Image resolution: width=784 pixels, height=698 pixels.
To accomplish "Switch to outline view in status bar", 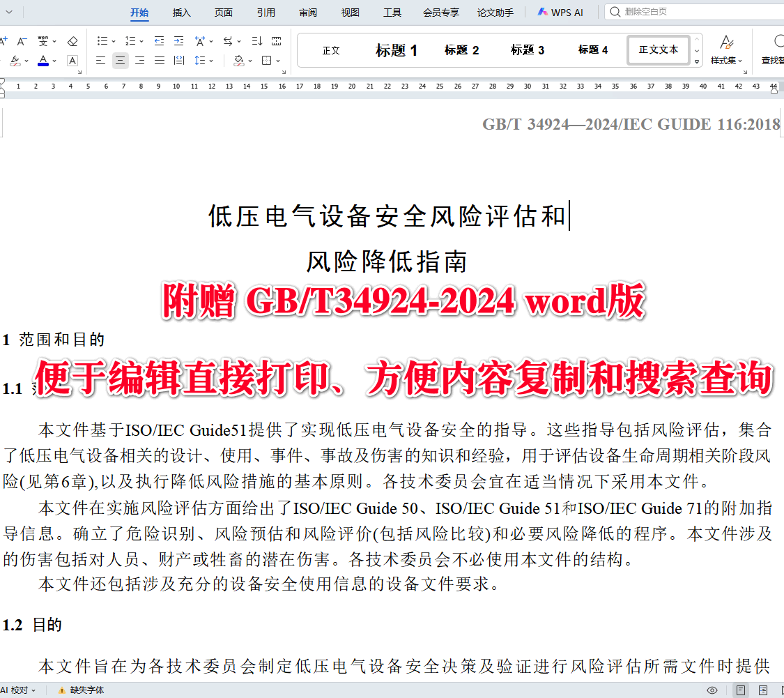I will [762, 690].
